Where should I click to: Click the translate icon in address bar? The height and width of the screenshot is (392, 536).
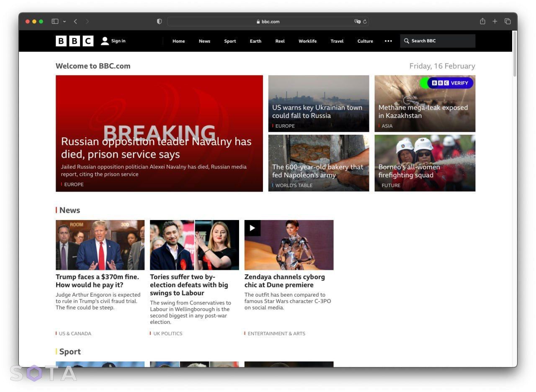[357, 21]
